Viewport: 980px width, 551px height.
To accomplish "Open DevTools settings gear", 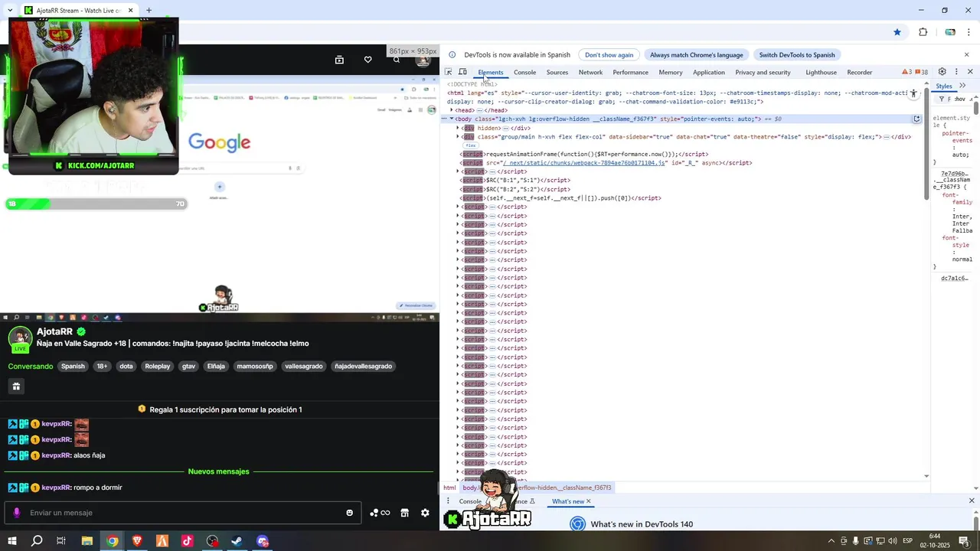I will (942, 72).
